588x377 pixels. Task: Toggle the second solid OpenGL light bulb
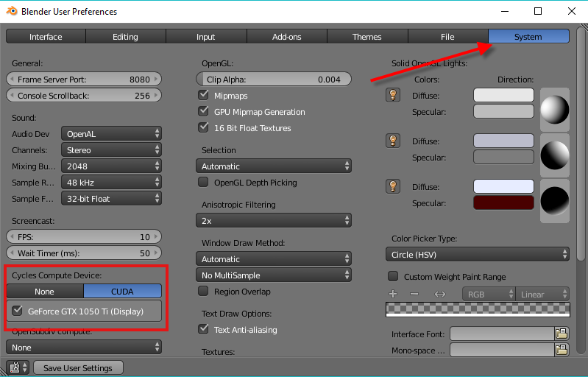click(393, 141)
